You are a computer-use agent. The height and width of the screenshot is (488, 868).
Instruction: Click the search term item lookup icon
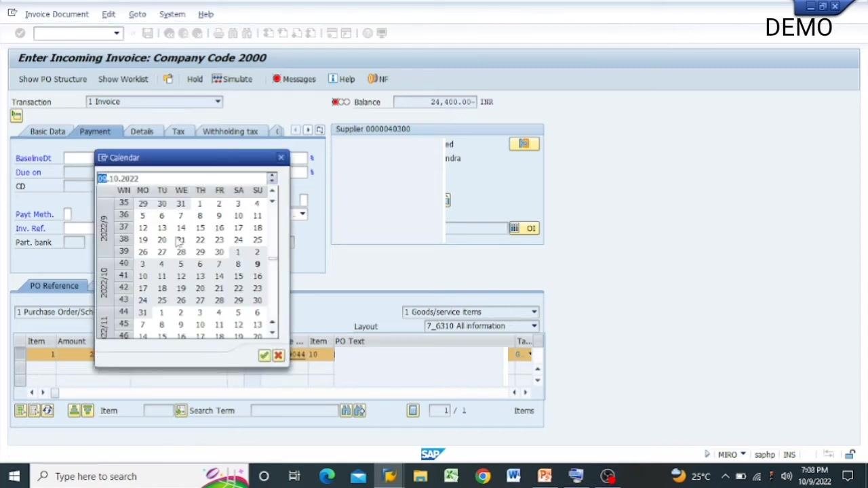pyautogui.click(x=180, y=411)
